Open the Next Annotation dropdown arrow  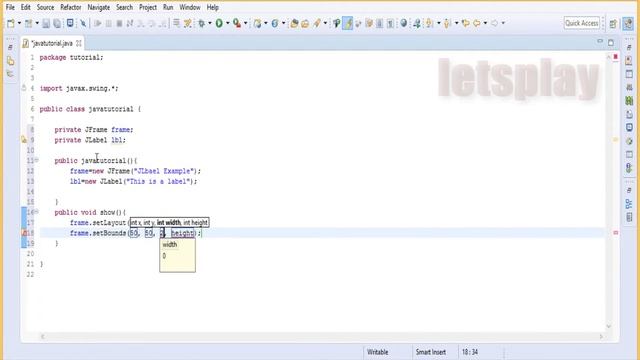[x=439, y=23]
